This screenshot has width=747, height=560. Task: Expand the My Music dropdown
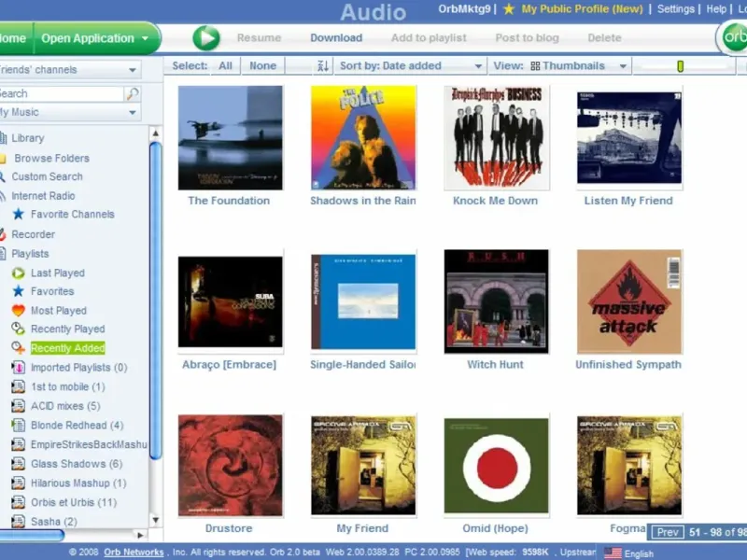[69, 112]
